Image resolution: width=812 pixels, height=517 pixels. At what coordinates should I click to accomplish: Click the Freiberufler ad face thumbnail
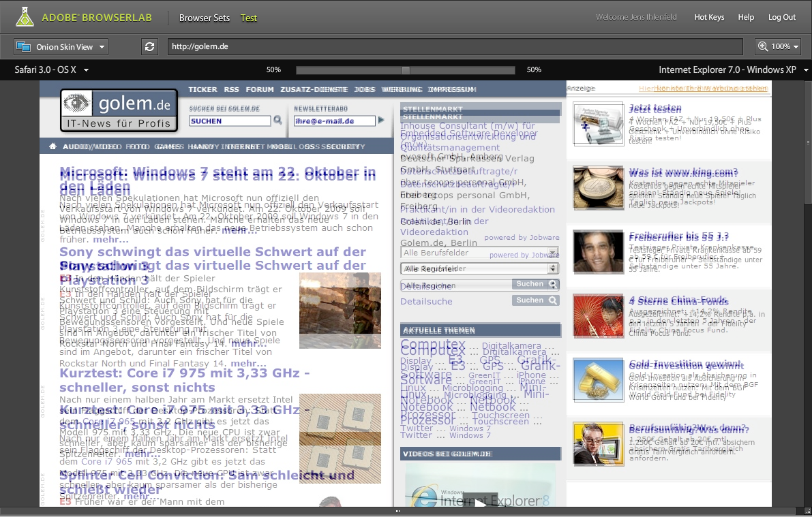click(x=598, y=252)
